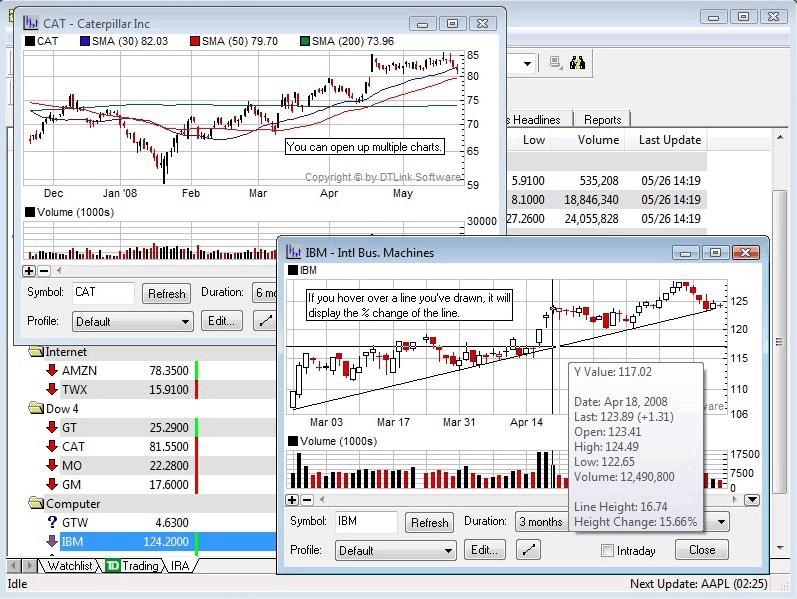Image resolution: width=797 pixels, height=599 pixels.
Task: Click Edit... in the IBM chart window
Action: coord(484,550)
